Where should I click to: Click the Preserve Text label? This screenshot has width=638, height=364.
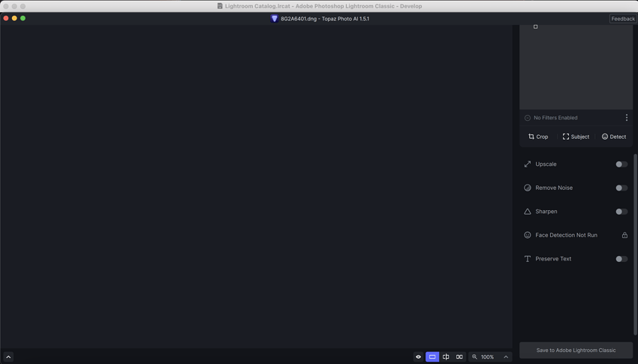click(x=553, y=259)
